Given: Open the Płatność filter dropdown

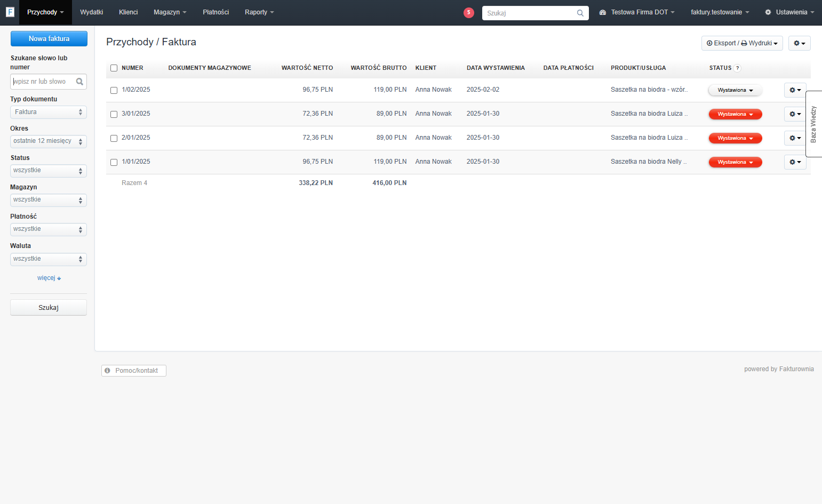Looking at the screenshot, I should [x=49, y=229].
